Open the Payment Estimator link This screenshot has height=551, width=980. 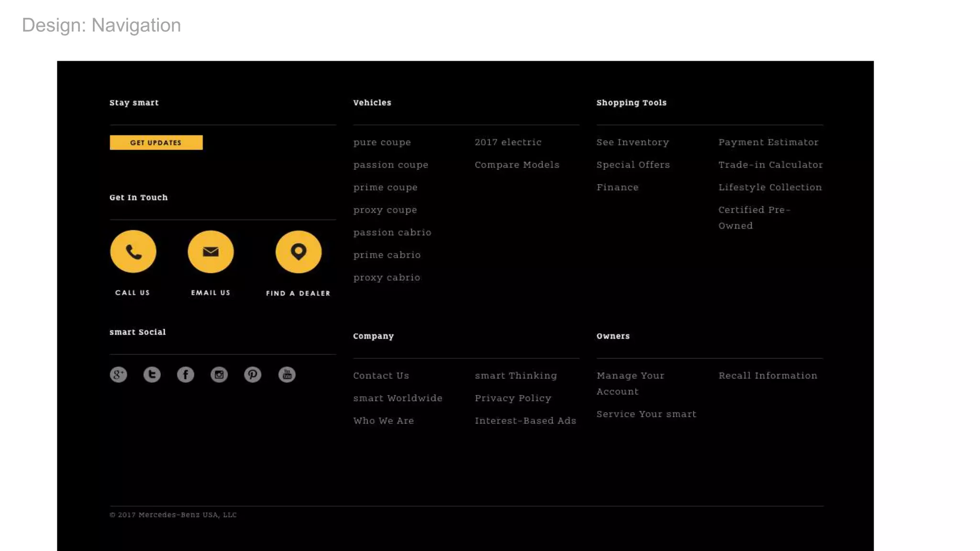pyautogui.click(x=768, y=143)
